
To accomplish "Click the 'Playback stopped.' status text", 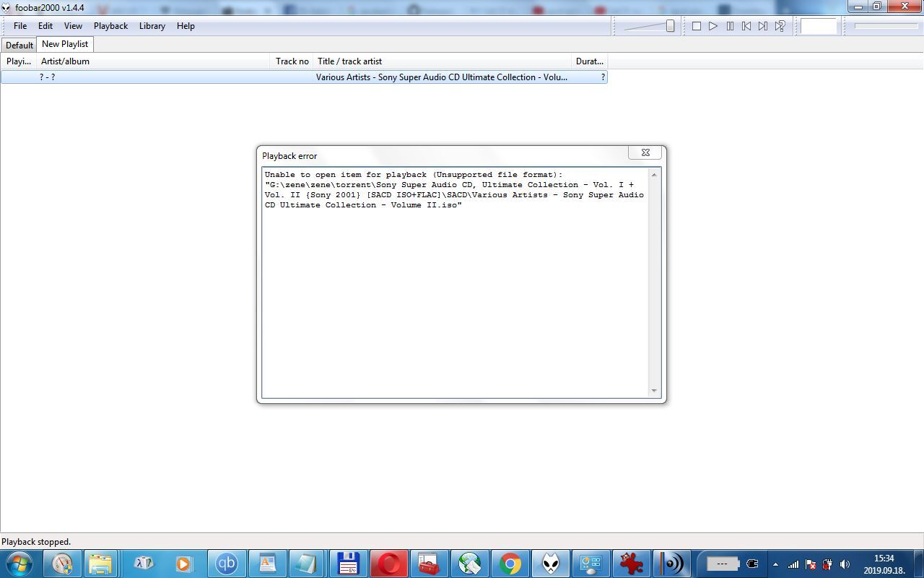I will tap(36, 542).
